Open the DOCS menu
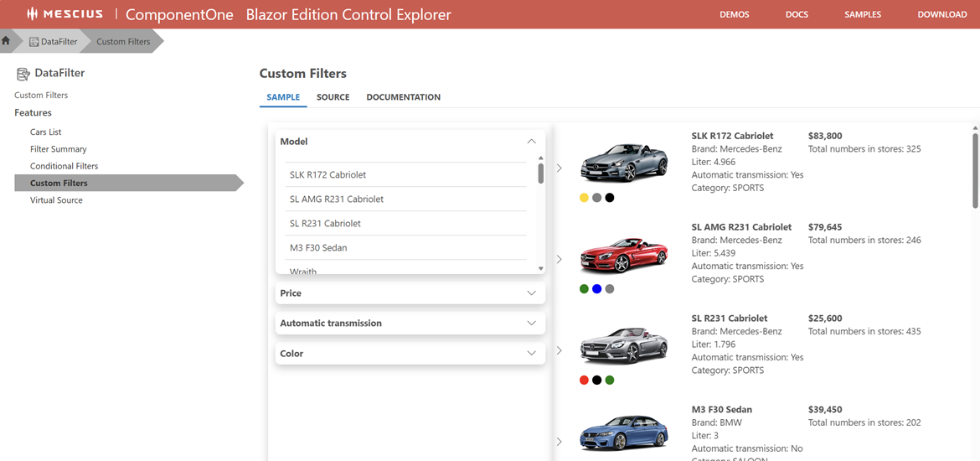The image size is (980, 461). (x=797, y=14)
